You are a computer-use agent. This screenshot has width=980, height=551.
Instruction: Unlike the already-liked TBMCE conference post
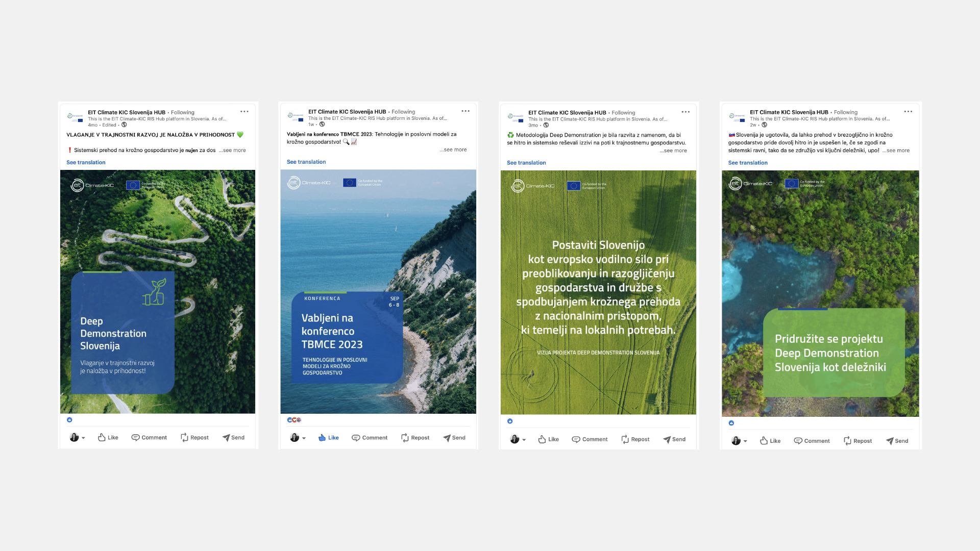(328, 438)
